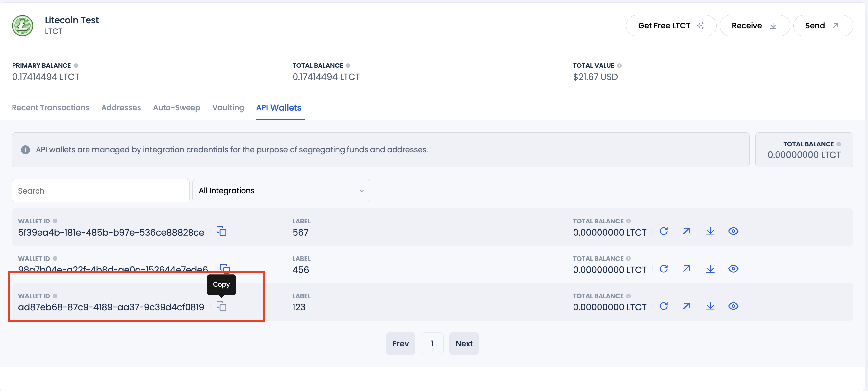Download deposit address for wallet labeled 123
Viewport: 868px width, 391px height.
710,307
